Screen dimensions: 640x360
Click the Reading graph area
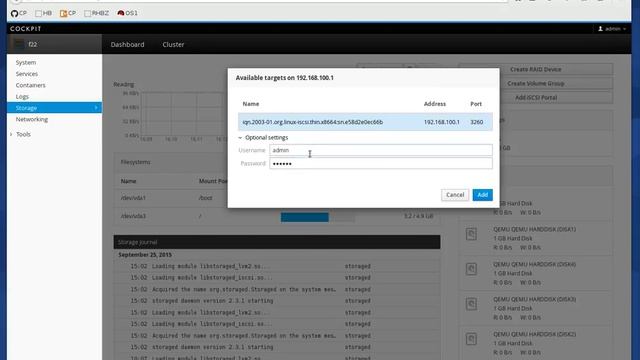pyautogui.click(x=184, y=114)
